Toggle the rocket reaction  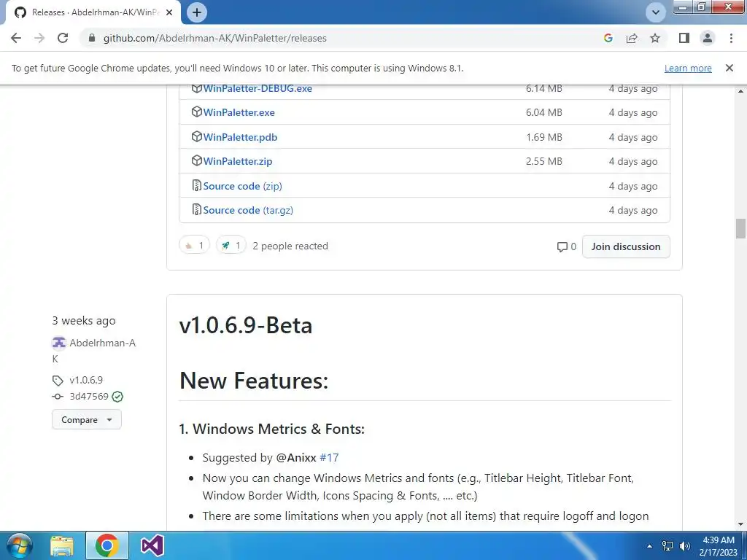231,246
